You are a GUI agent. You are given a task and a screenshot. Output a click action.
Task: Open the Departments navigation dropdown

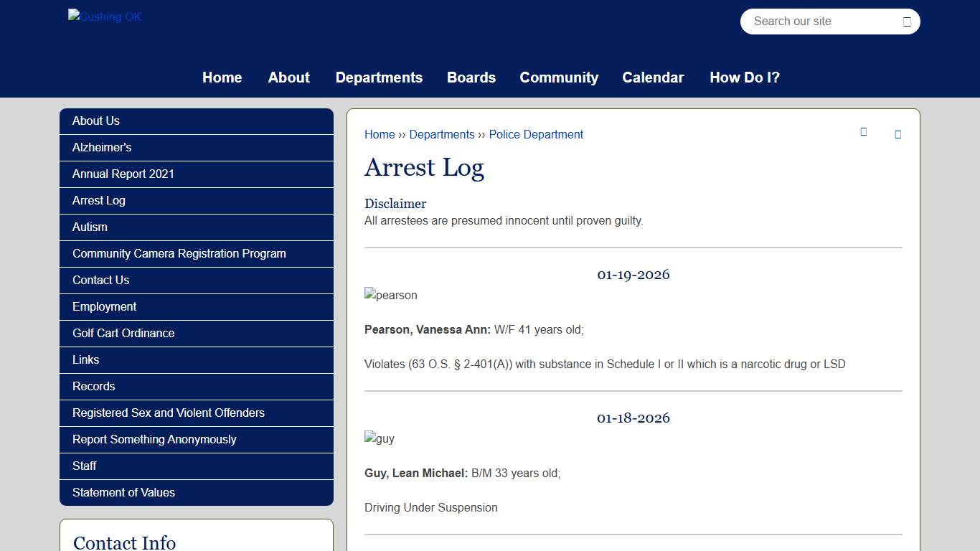coord(379,77)
